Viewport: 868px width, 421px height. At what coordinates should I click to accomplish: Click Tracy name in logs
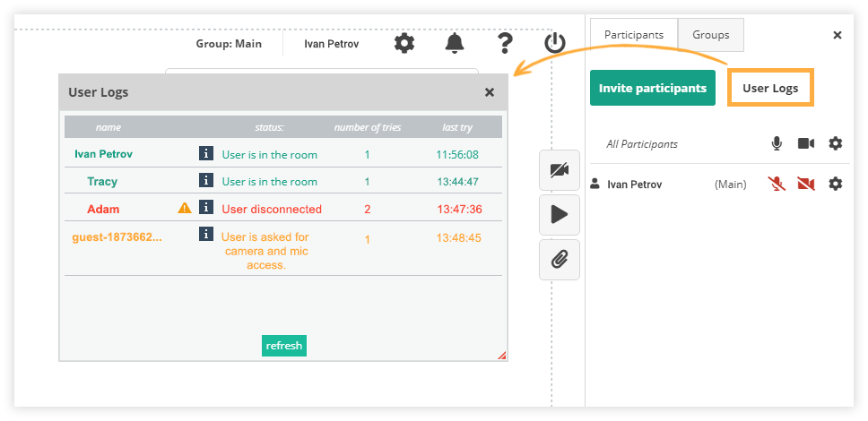pos(102,182)
